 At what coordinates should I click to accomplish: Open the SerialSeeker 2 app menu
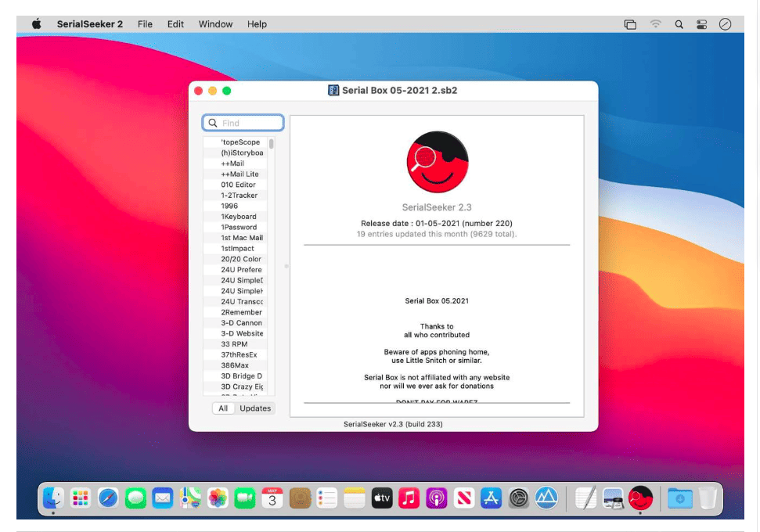click(x=90, y=24)
